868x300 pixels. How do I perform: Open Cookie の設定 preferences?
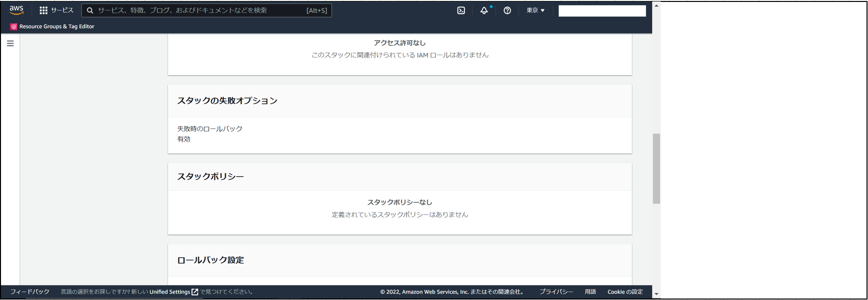coord(625,292)
